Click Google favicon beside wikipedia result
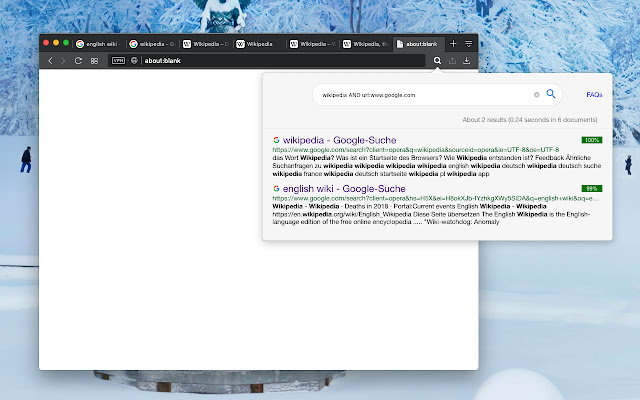This screenshot has height=400, width=640. coord(276,140)
